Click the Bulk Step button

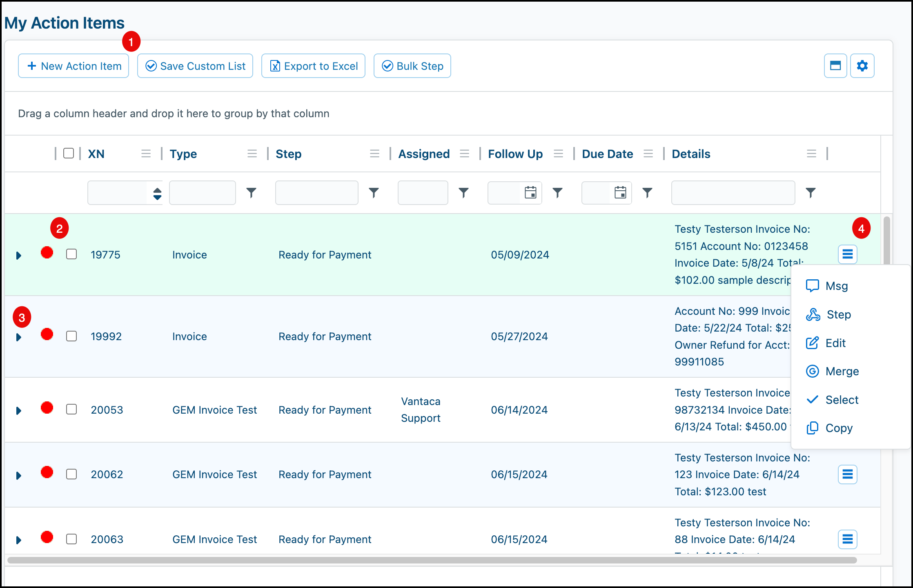coord(412,66)
